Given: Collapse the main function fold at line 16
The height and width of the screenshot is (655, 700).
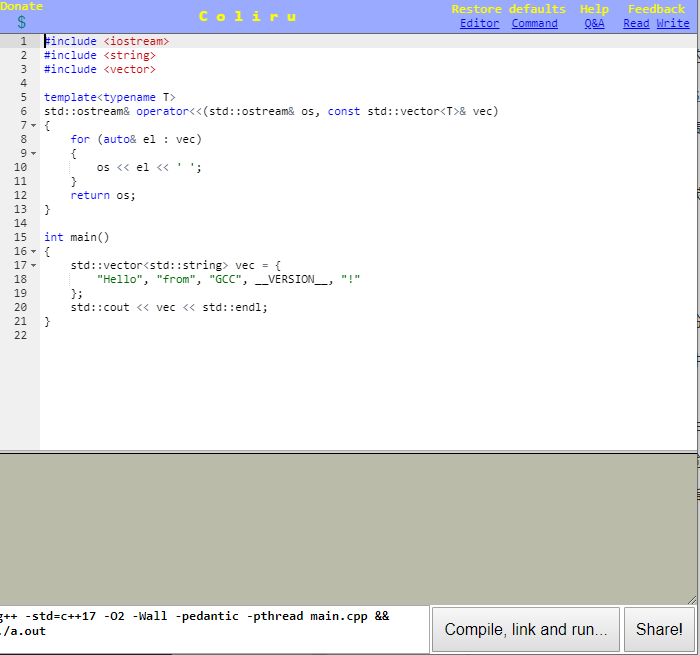Looking at the screenshot, I should (x=34, y=252).
